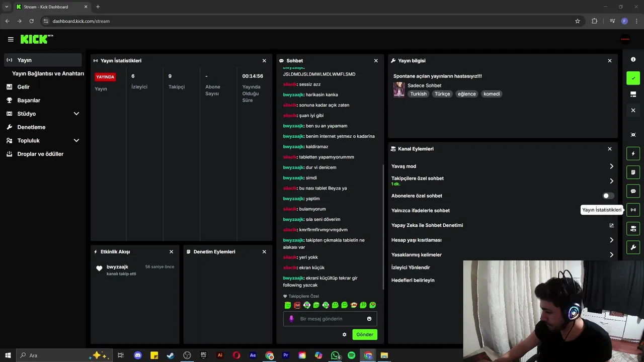Open chat settings gear next to Gönder

[x=345, y=334]
